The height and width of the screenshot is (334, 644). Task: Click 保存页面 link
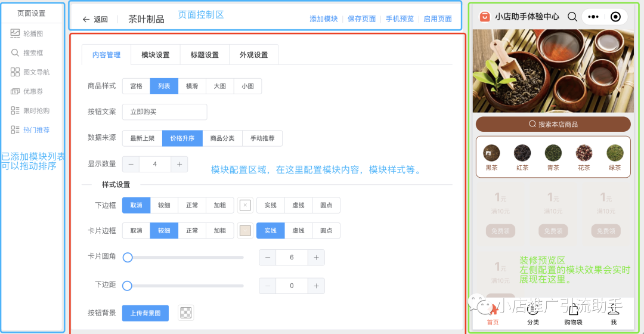coord(361,19)
